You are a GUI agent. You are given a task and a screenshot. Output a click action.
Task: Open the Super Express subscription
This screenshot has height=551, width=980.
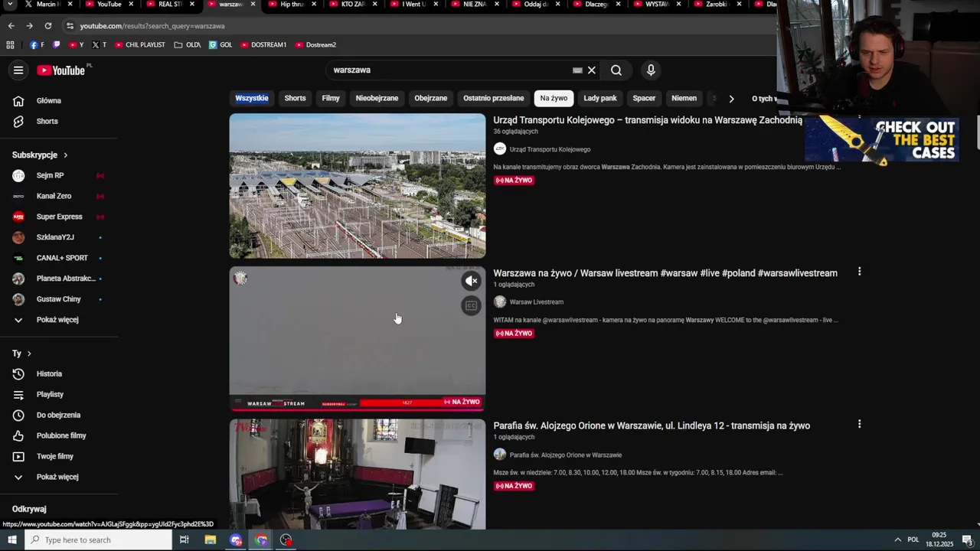(60, 217)
